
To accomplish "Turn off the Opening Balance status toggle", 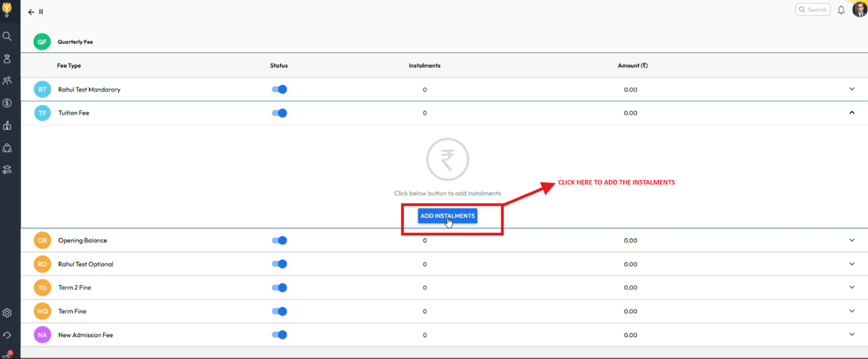I will [279, 240].
